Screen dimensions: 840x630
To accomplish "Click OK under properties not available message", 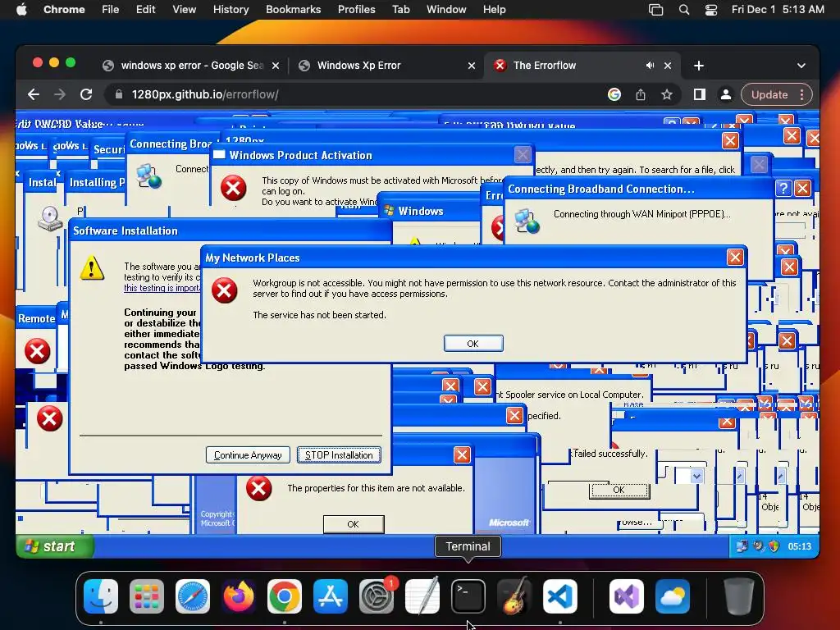I will click(x=354, y=524).
